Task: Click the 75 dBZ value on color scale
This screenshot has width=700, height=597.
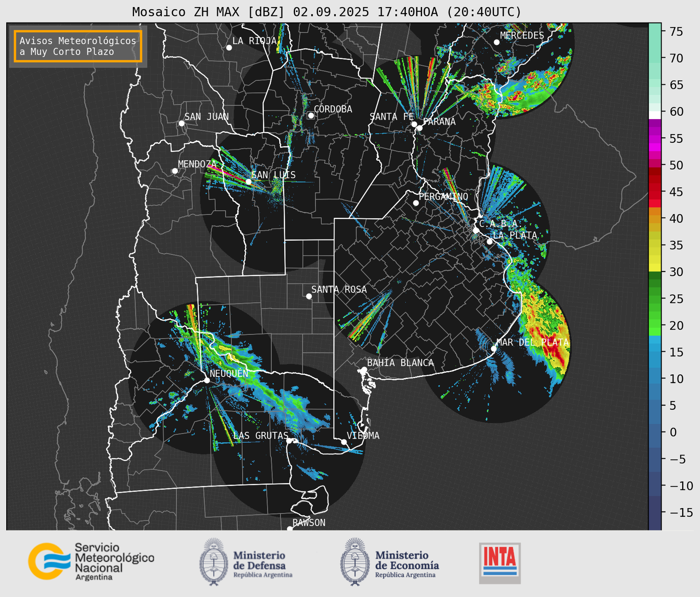Action: (676, 31)
